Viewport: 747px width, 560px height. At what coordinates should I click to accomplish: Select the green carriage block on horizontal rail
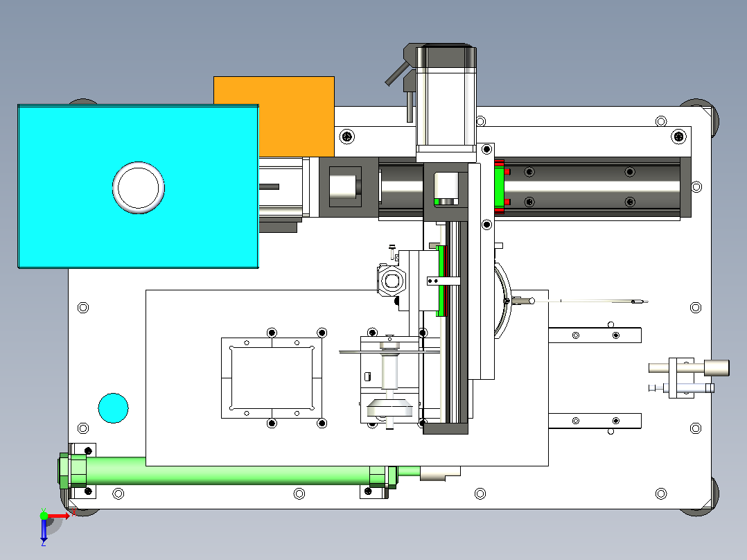coord(499,187)
